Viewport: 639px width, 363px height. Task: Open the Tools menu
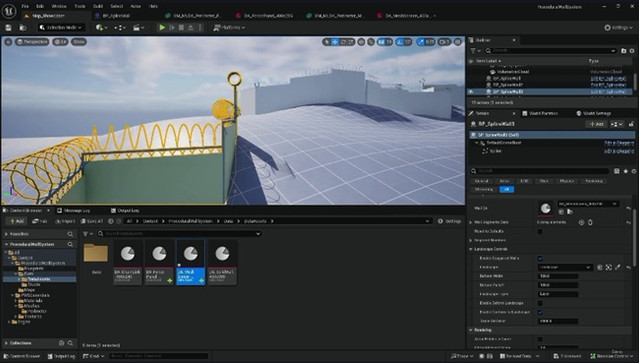click(80, 6)
